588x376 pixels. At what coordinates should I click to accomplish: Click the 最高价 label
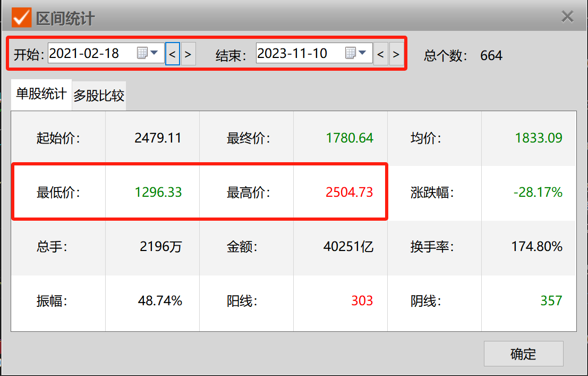[x=248, y=193]
